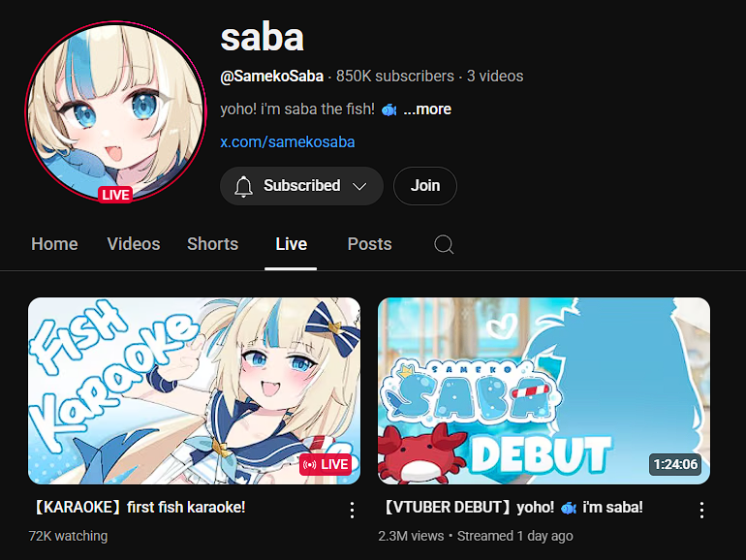Click the 1:24:06 duration badge

tap(675, 464)
